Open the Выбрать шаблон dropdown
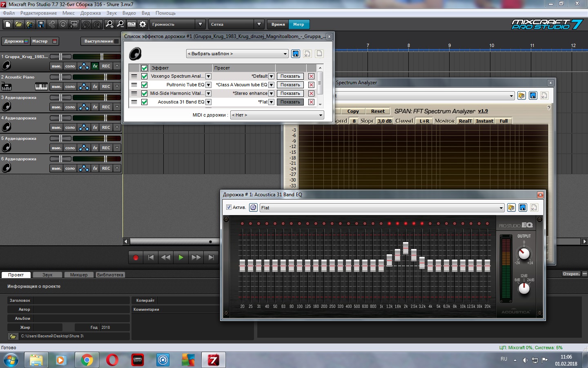 pyautogui.click(x=237, y=54)
